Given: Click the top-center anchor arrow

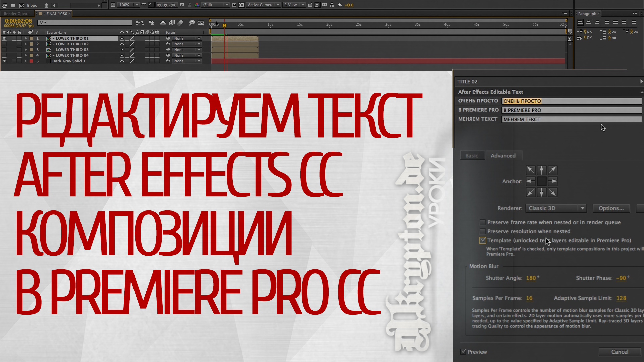Looking at the screenshot, I should (542, 170).
